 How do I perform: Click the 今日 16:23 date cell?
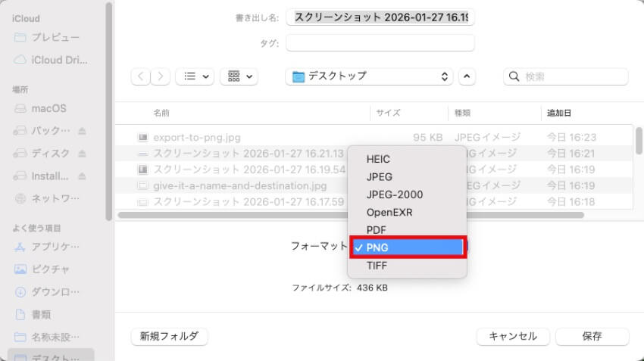(x=571, y=138)
